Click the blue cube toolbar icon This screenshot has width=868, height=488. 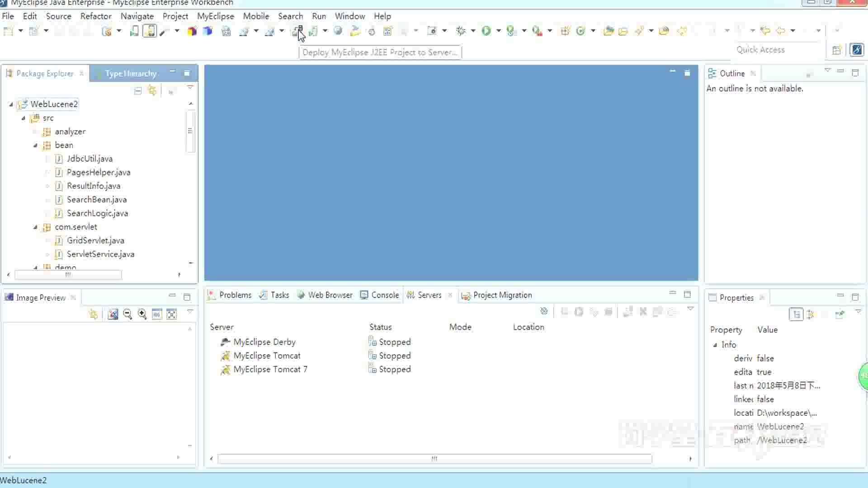pos(208,31)
